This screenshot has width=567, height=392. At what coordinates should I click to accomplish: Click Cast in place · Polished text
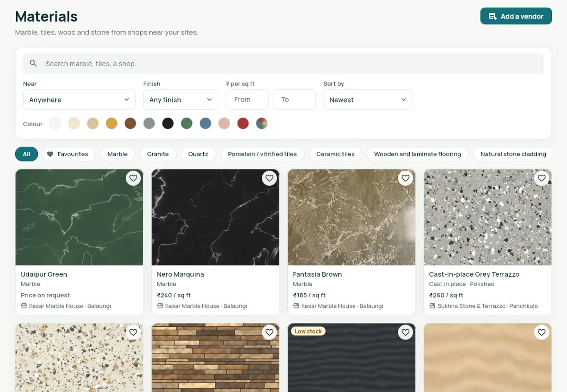462,284
